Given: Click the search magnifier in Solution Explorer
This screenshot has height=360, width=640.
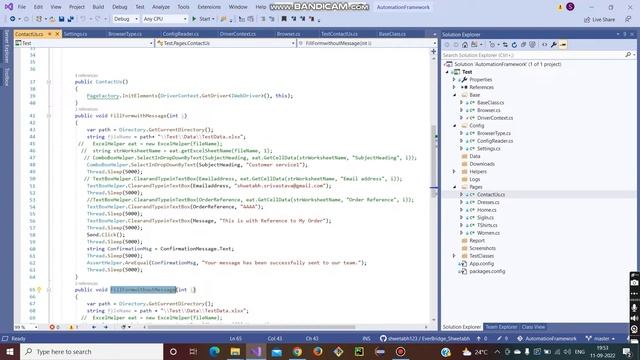Looking at the screenshot, I should pos(628,55).
